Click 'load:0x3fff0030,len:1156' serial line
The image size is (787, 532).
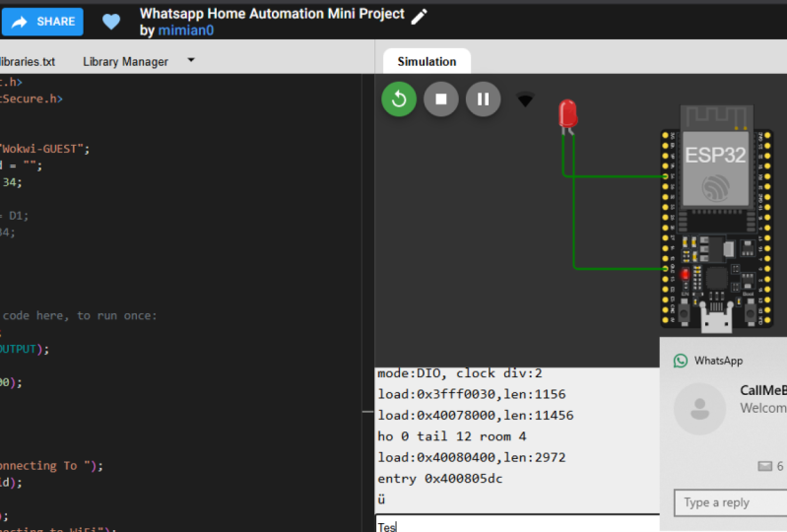(x=472, y=394)
